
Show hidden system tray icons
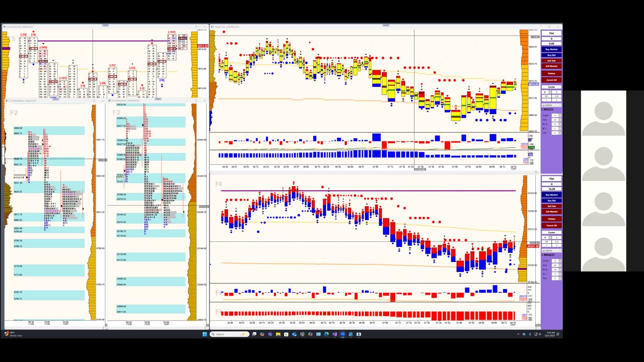click(518, 334)
